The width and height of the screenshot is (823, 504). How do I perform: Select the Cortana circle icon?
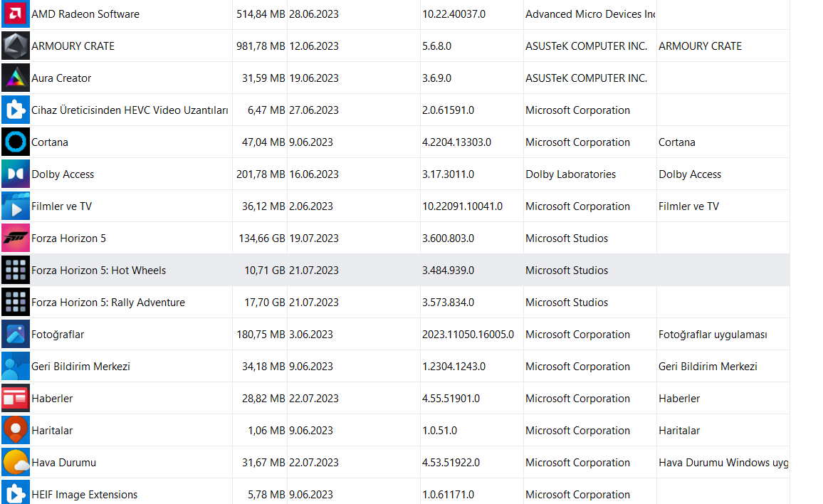15,142
